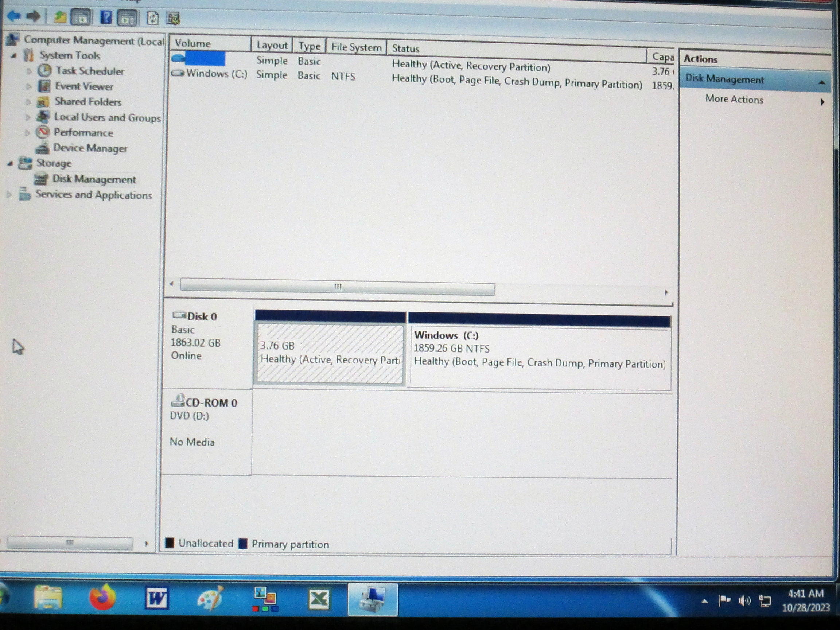Sort by Layout column header

272,46
